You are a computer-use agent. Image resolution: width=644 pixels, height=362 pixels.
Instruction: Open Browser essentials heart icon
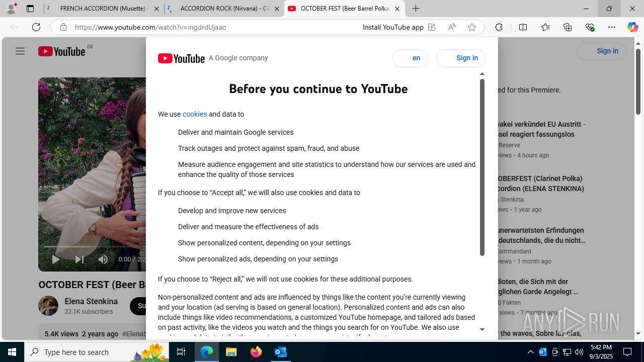coord(590,27)
